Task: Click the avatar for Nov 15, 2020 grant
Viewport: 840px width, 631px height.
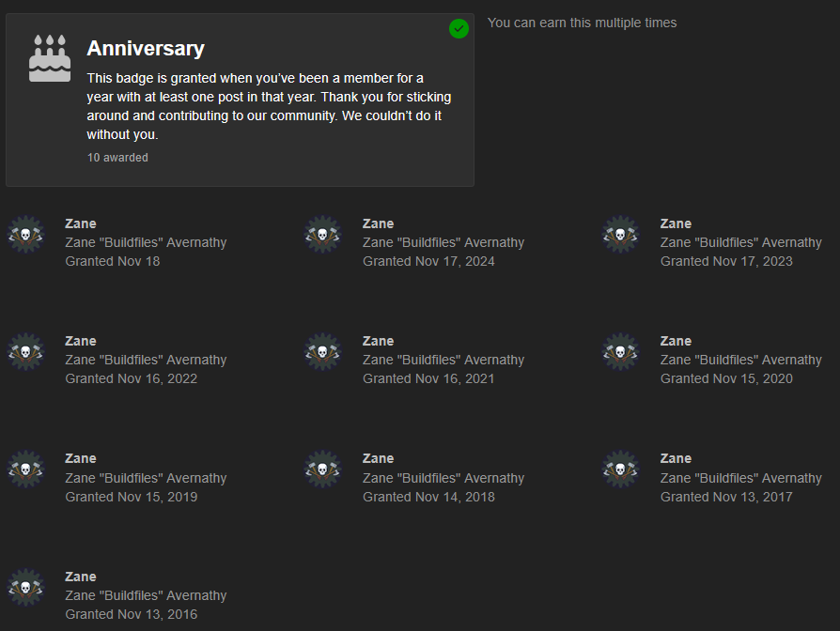Action: pyautogui.click(x=620, y=352)
